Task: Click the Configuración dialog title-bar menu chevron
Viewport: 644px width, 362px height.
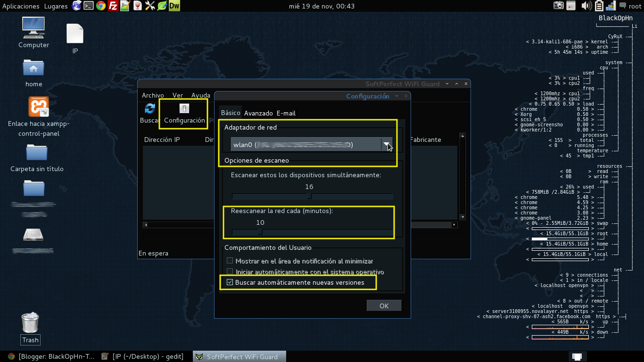Action: (x=397, y=96)
